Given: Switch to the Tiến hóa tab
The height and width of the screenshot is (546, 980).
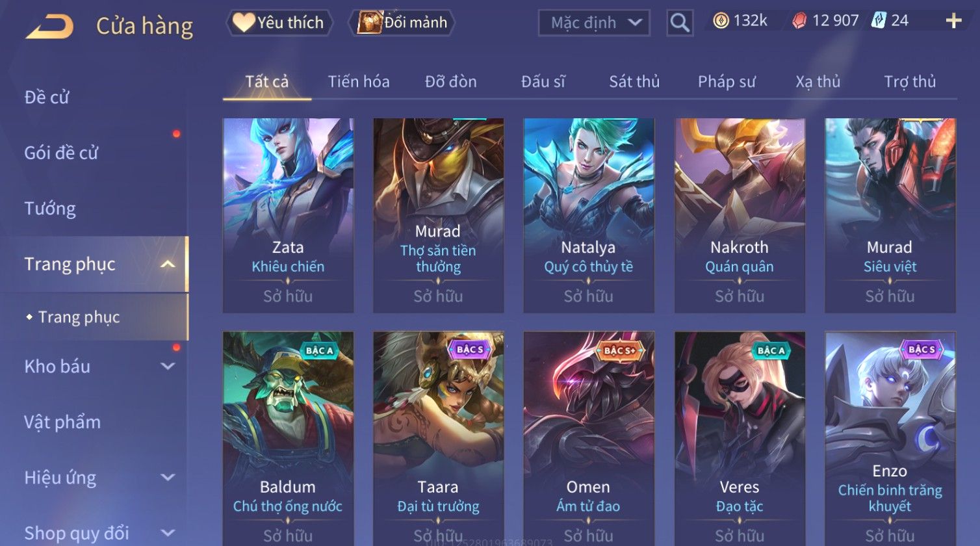Looking at the screenshot, I should [x=359, y=82].
